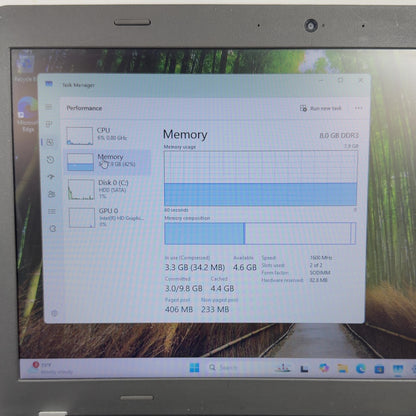Open the Startup apps sidebar icon

coord(51,177)
